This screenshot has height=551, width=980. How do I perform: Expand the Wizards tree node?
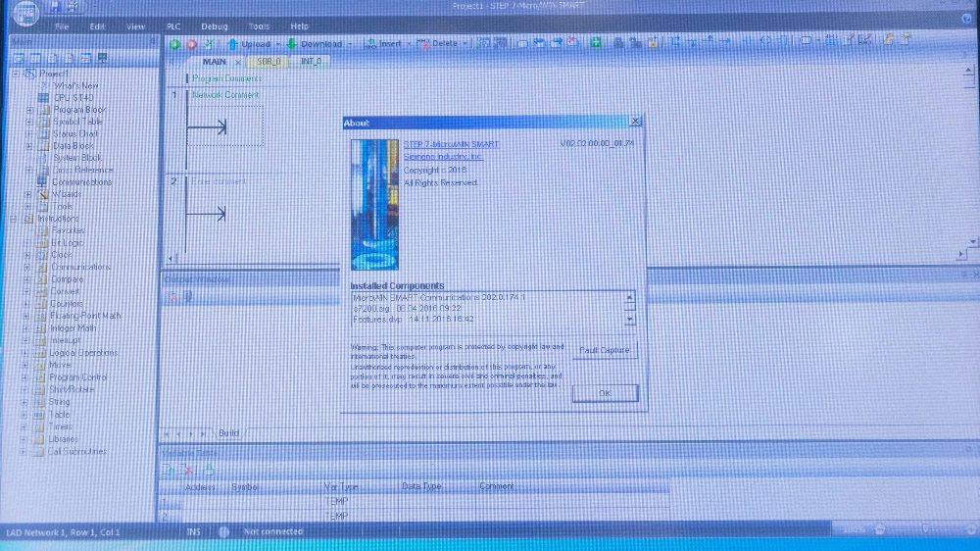click(x=28, y=194)
